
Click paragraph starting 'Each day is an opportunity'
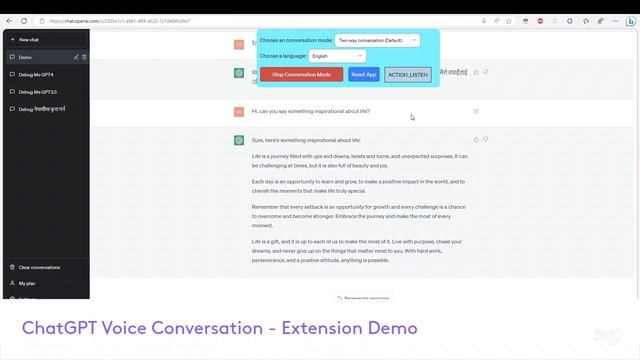pyautogui.click(x=358, y=186)
